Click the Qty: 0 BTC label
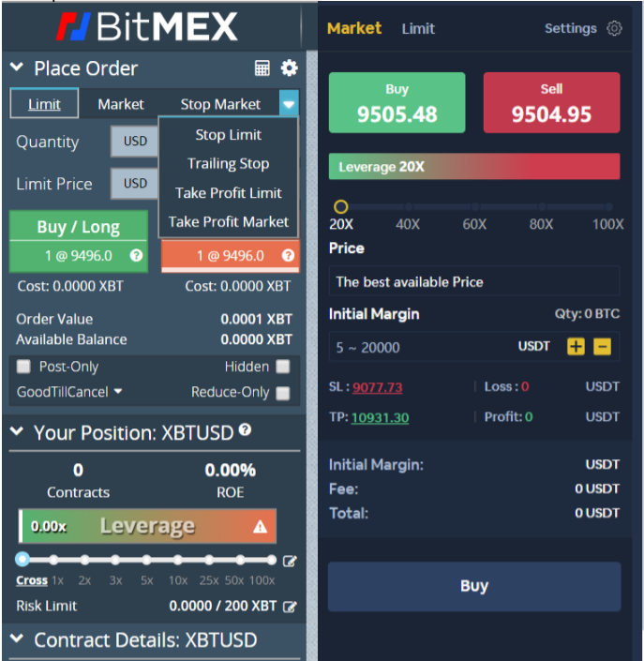 [x=587, y=314]
